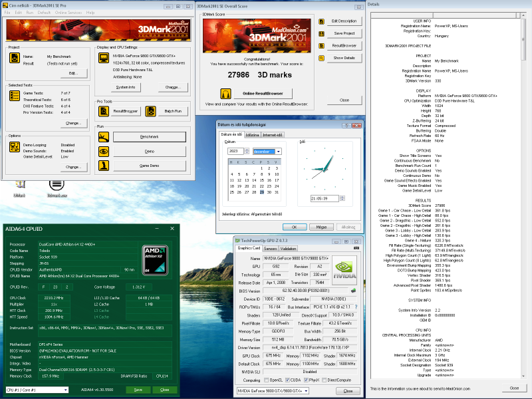Screen dimensions: 532x399
Task: Toggle PhysX checkbox in GPU-Z
Action: [x=306, y=380]
